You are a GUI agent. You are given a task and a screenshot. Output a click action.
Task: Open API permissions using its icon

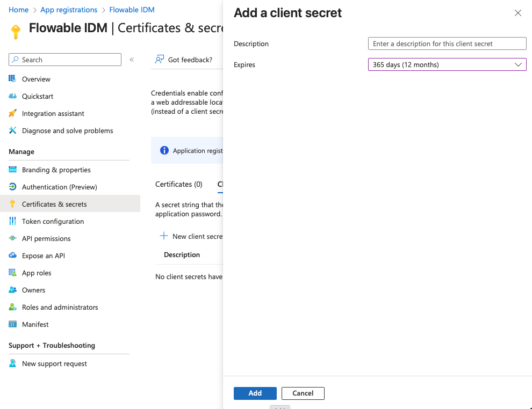point(13,238)
